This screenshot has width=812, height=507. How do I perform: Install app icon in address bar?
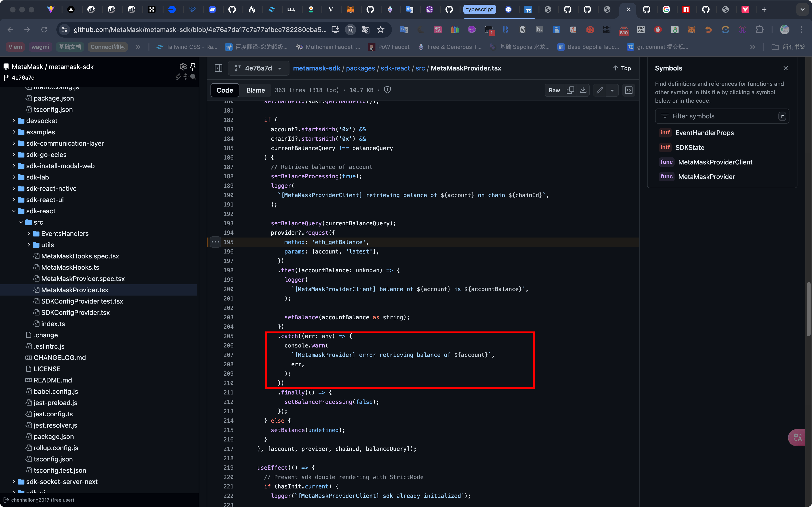[x=335, y=30]
